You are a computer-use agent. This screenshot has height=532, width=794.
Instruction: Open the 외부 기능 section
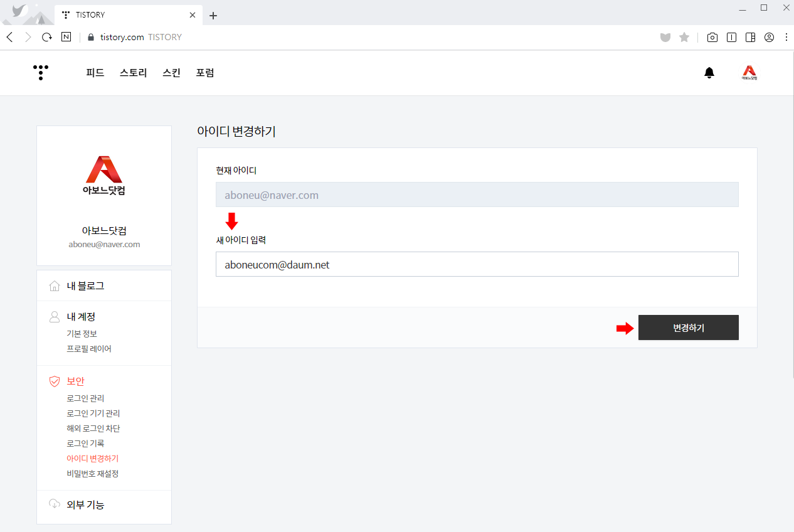click(x=85, y=504)
